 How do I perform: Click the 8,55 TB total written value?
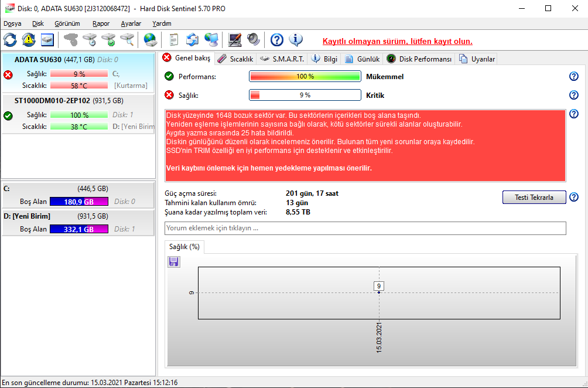coord(298,212)
